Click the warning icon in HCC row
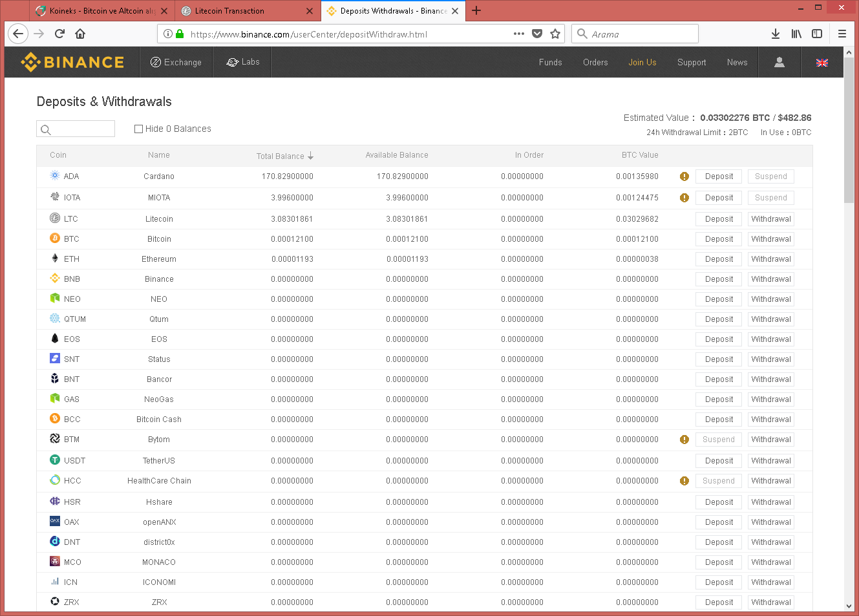This screenshot has width=859, height=616. point(684,481)
